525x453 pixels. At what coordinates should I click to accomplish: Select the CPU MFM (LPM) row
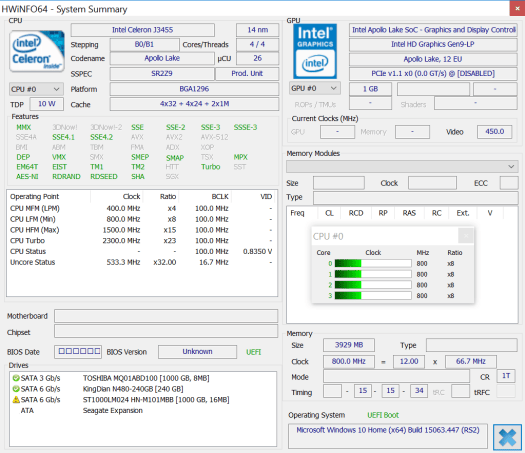(142, 209)
